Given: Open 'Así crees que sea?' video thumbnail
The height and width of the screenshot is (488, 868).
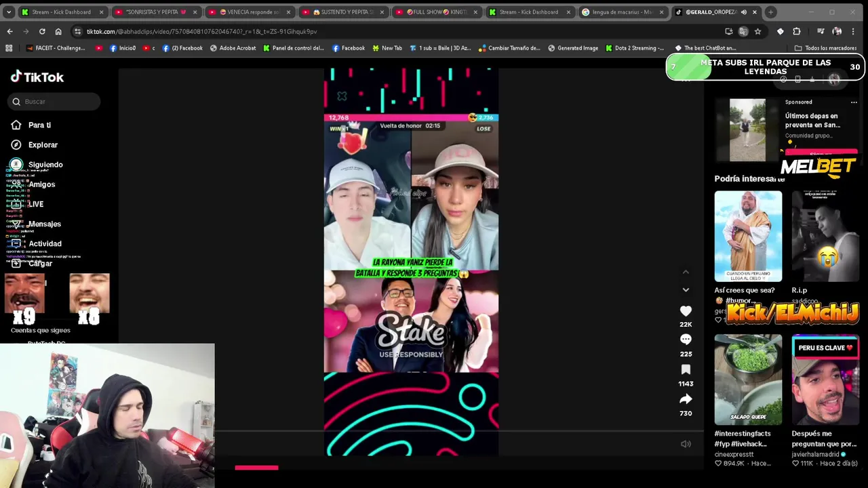Looking at the screenshot, I should coord(748,236).
